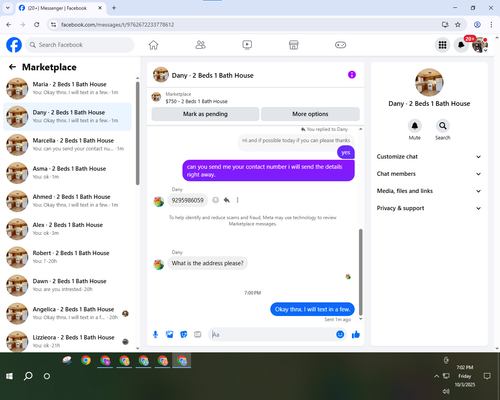Click the back arrow beside Marketplace
This screenshot has width=500, height=400.
click(x=12, y=67)
